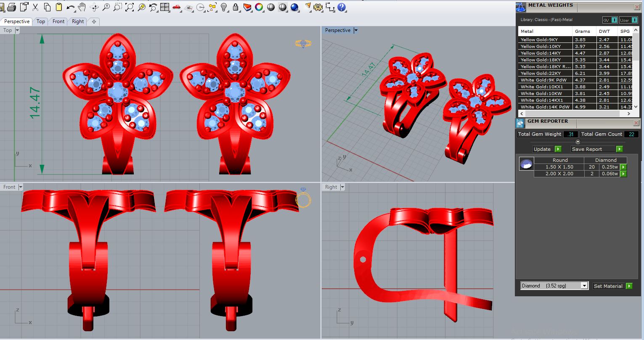
Task: Click green arrow for 2.00 X 2.00 gem row
Action: 623,174
